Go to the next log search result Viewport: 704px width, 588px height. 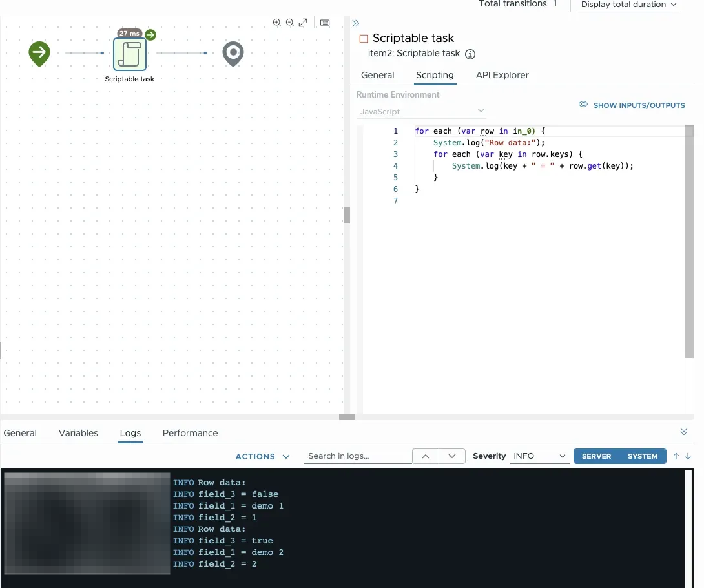(452, 456)
